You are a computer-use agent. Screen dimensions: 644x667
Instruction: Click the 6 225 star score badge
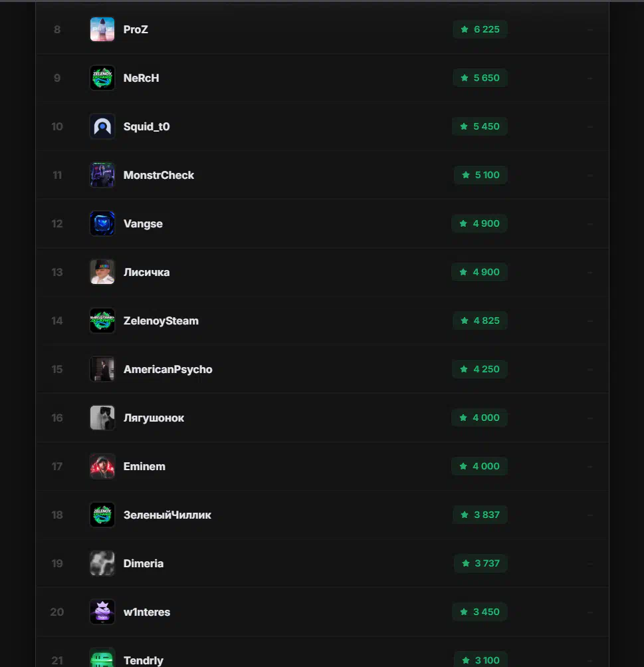[480, 29]
